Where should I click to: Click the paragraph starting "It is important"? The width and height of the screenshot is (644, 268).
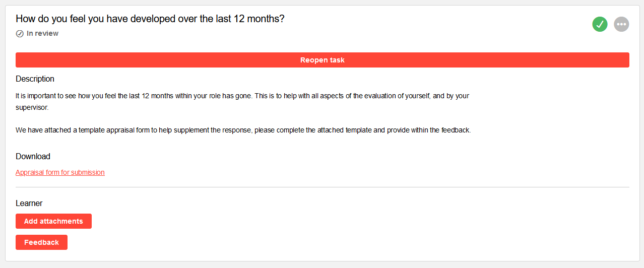[242, 96]
